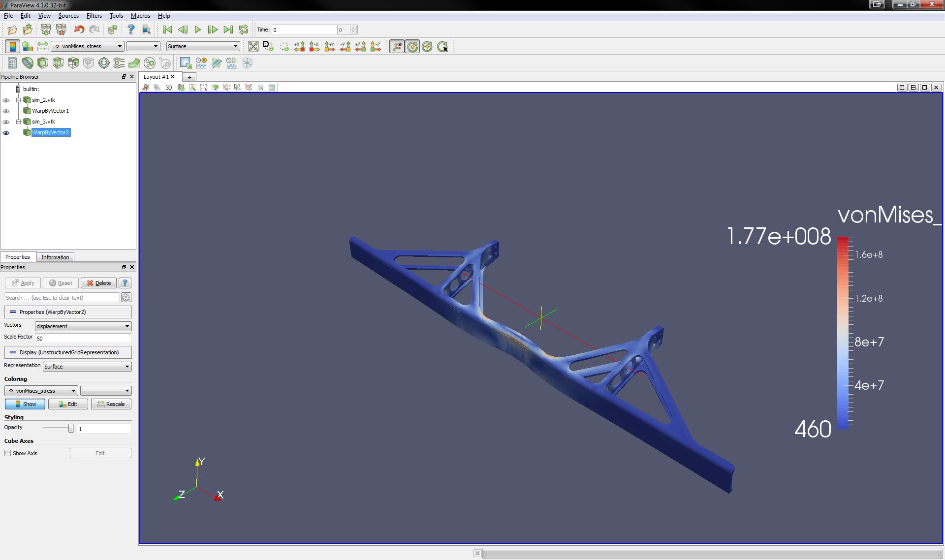
Task: Click the Stream Tracer filter icon
Action: tap(119, 63)
